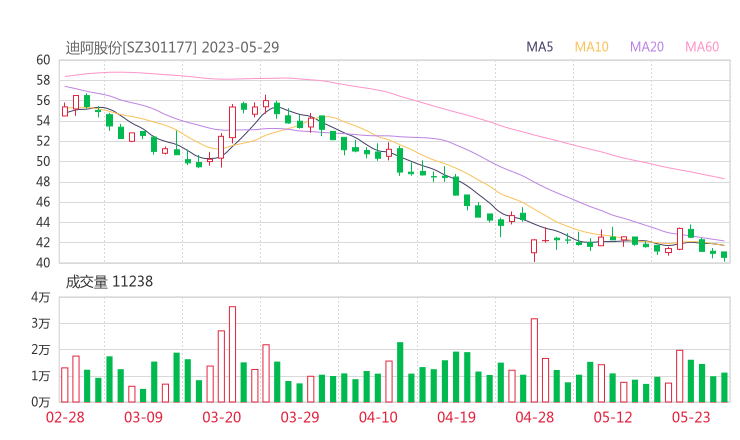Click the 2万 volume axis label

click(x=41, y=350)
